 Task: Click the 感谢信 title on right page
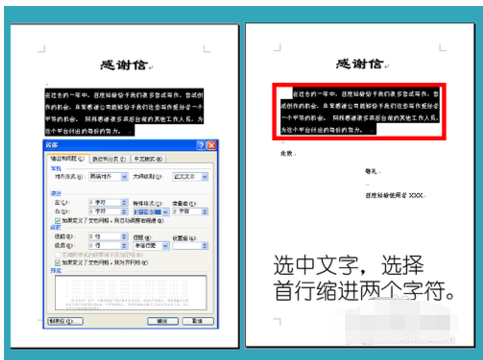pyautogui.click(x=359, y=63)
